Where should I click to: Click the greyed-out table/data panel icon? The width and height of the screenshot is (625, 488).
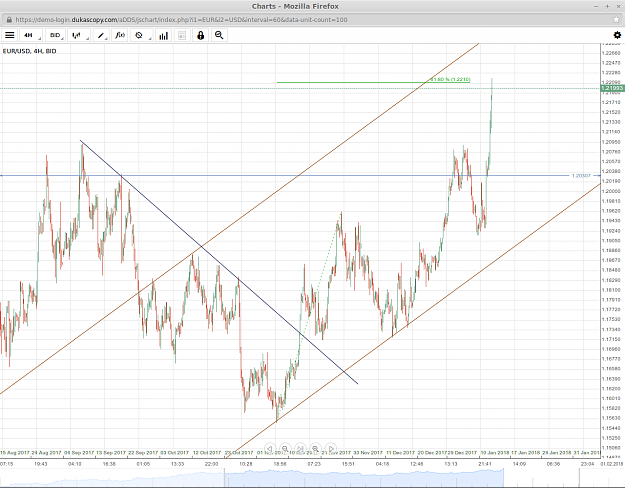[x=182, y=35]
